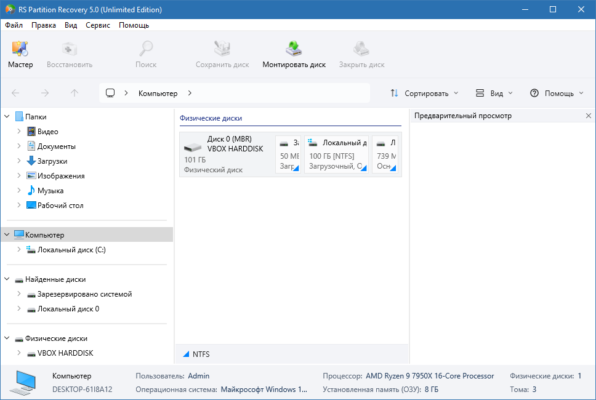Click the DESKTOP-61I8A12 computer name
Image resolution: width=596 pixels, height=400 pixels.
click(82, 389)
